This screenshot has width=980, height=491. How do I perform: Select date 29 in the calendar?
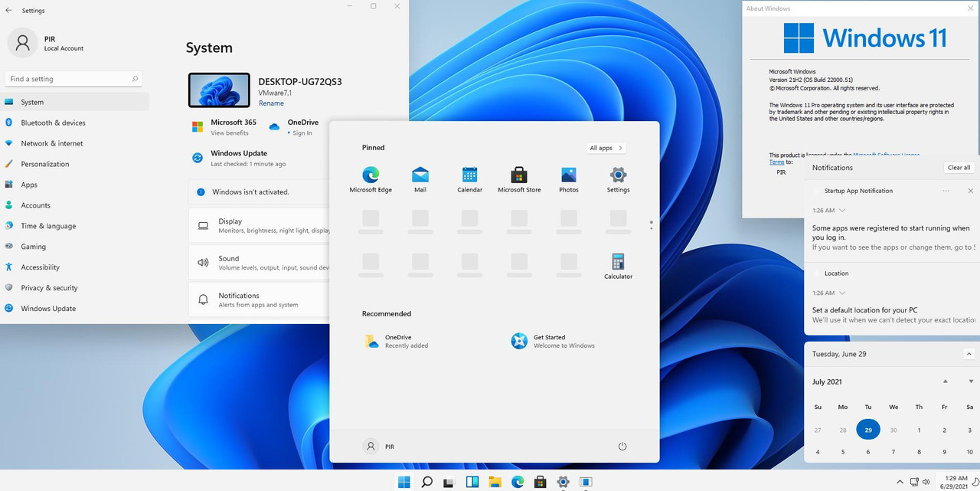[868, 430]
